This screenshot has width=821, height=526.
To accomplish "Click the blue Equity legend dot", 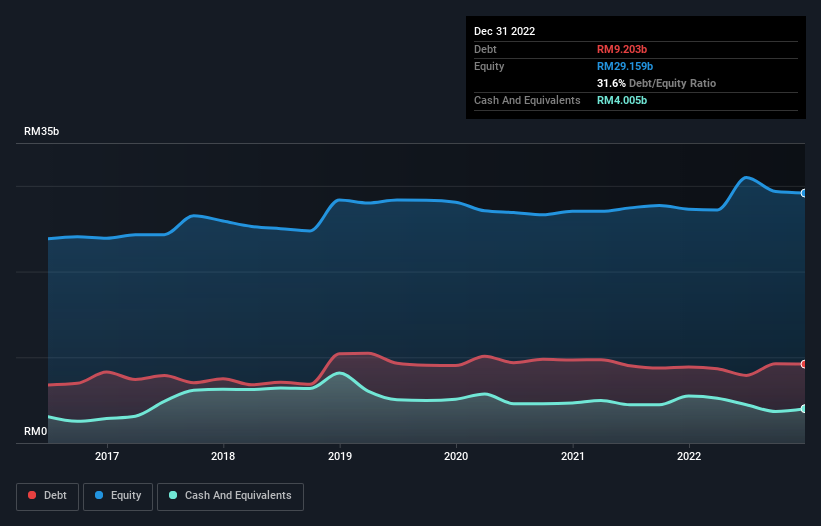I will click(x=99, y=495).
